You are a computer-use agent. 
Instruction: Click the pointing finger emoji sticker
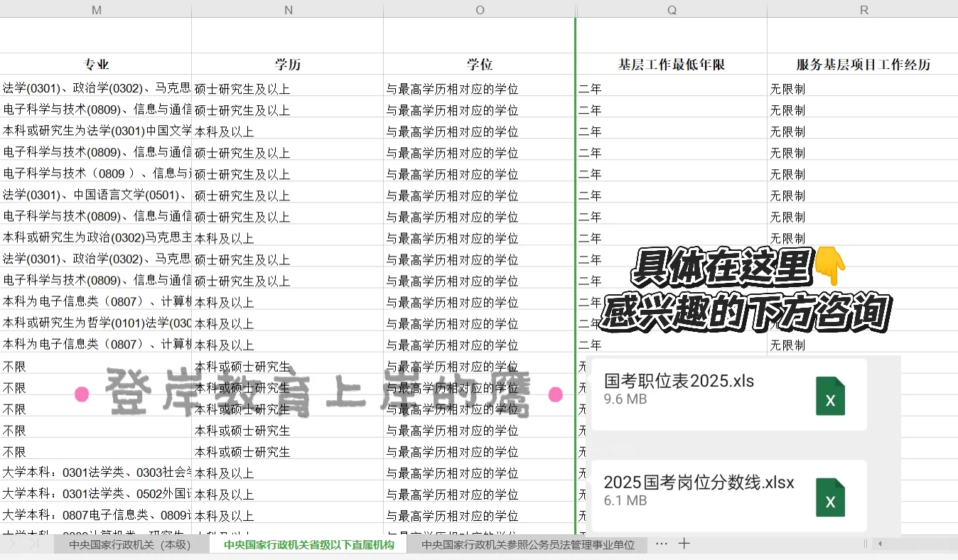829,267
